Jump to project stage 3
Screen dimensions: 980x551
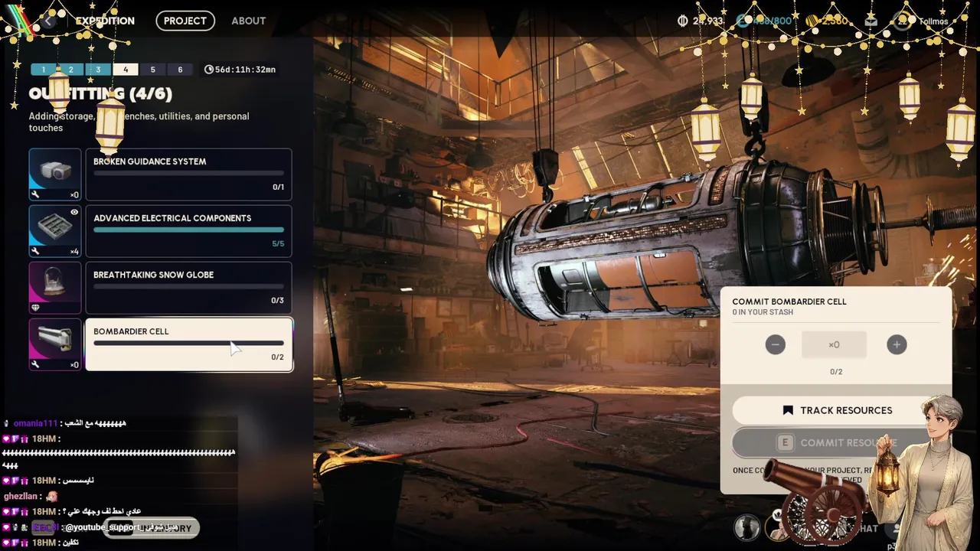[x=98, y=70]
